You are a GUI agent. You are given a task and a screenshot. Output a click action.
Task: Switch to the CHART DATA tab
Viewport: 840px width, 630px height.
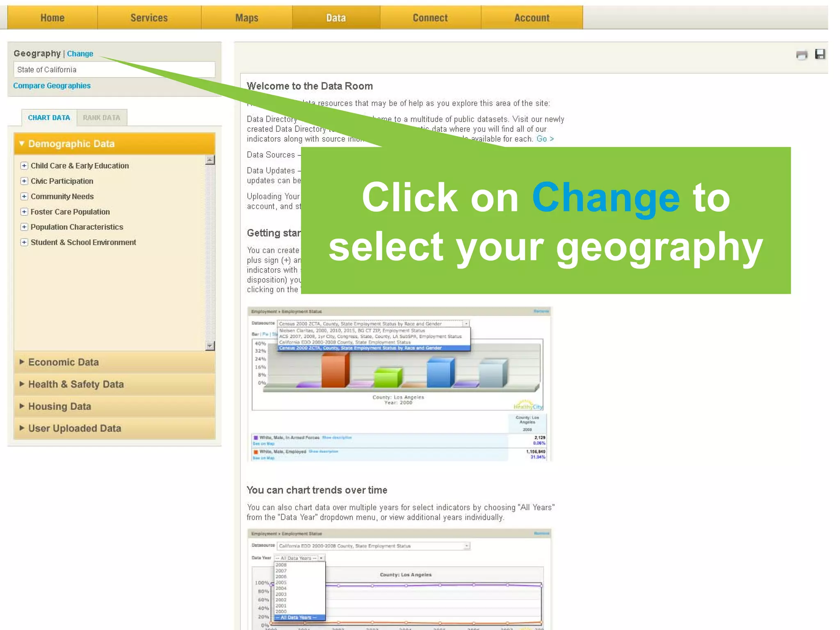point(49,118)
